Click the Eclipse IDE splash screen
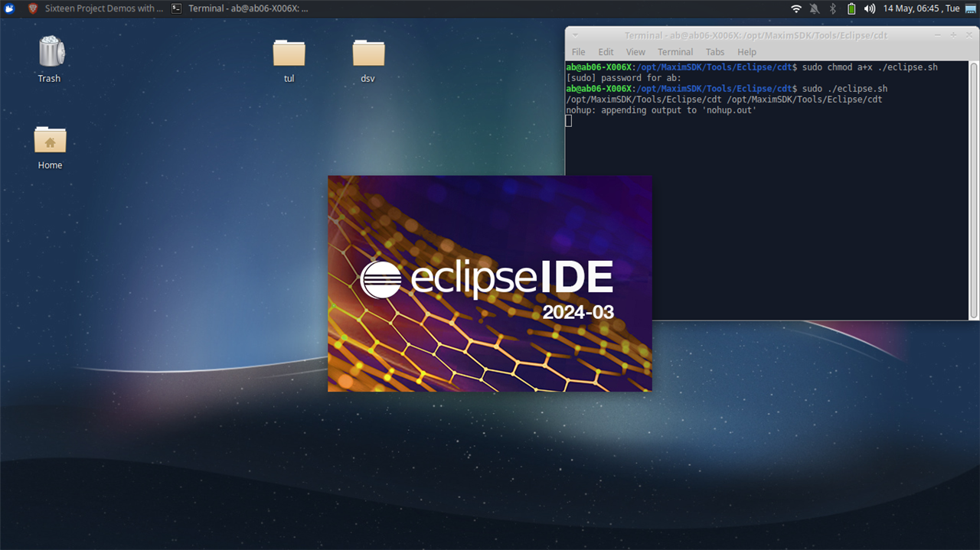This screenshot has width=980, height=550. (489, 283)
